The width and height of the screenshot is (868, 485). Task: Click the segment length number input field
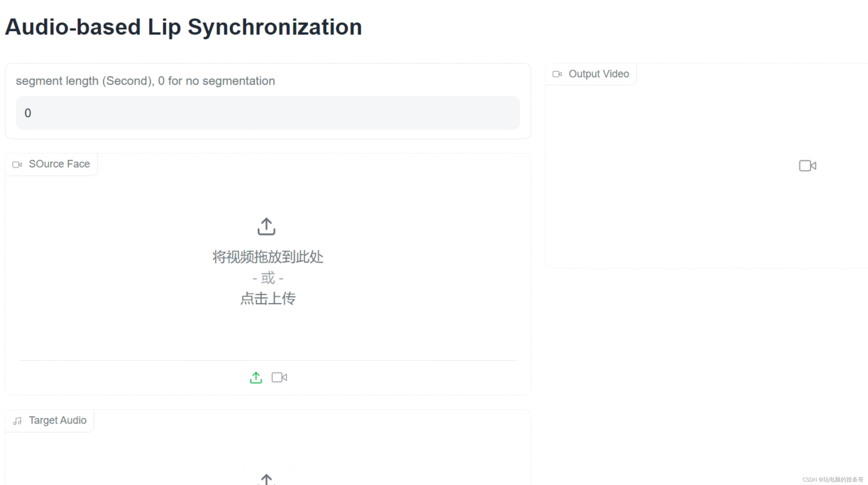point(268,113)
